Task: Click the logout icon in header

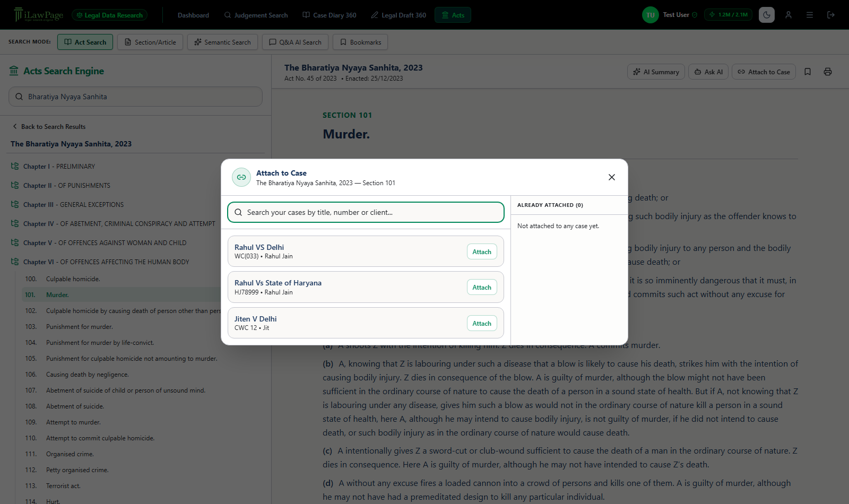Action: point(831,15)
